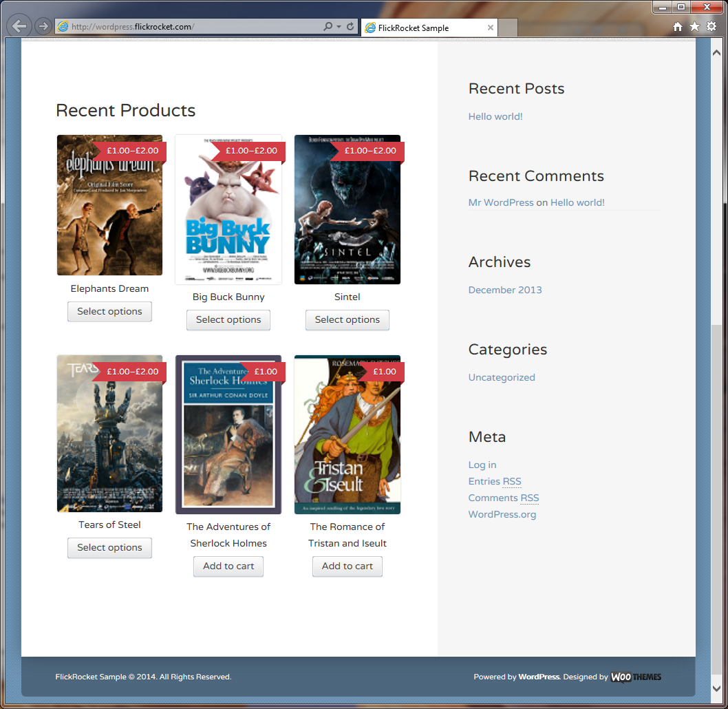Select the FlickRocket Sample tab

[429, 28]
